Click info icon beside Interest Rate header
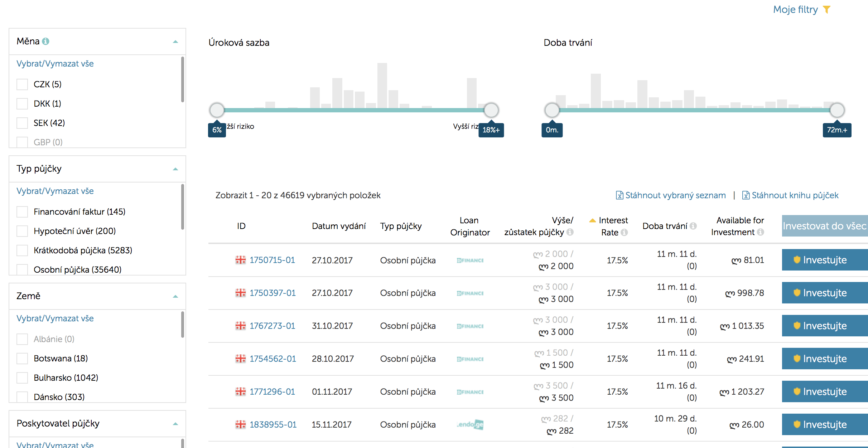 pyautogui.click(x=624, y=232)
